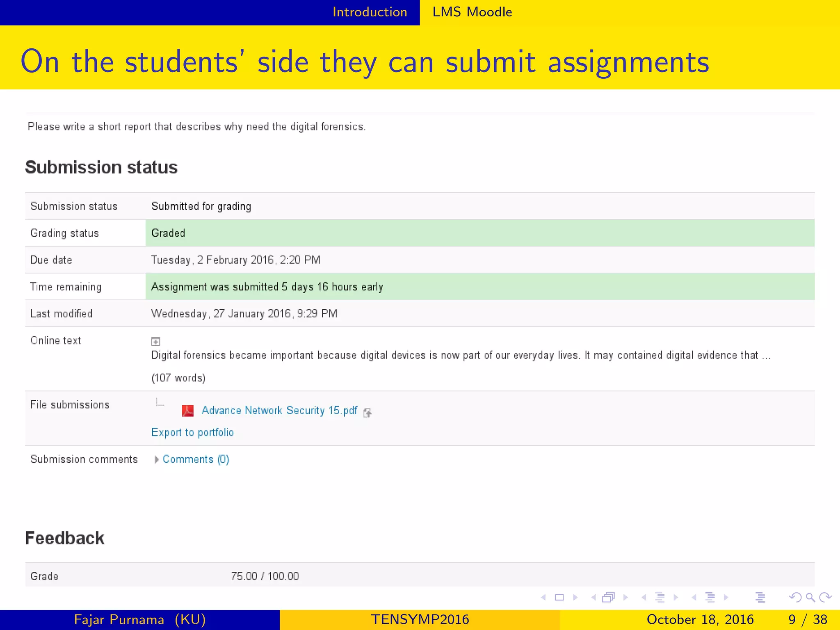Viewport: 840px width, 630px height.
Task: Click the next slide arrow in Beamer navigation
Action: [x=575, y=598]
